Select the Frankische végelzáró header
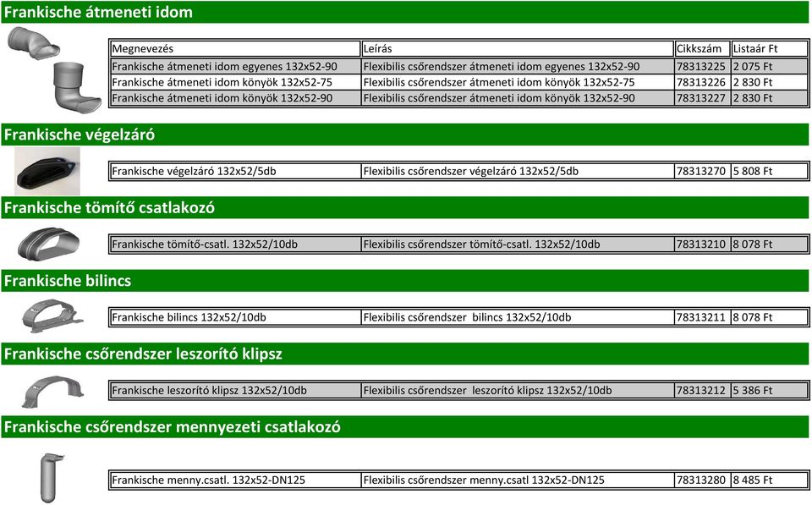The image size is (812, 505). [x=405, y=134]
